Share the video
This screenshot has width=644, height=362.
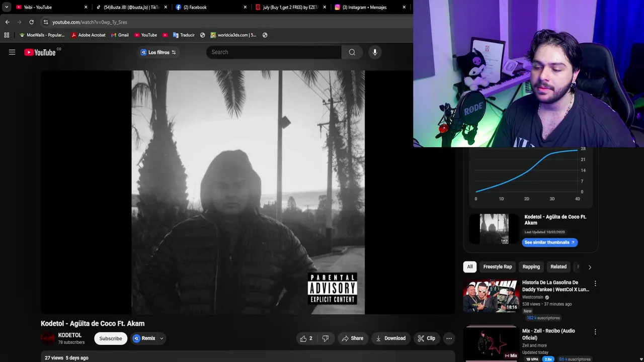point(352,338)
